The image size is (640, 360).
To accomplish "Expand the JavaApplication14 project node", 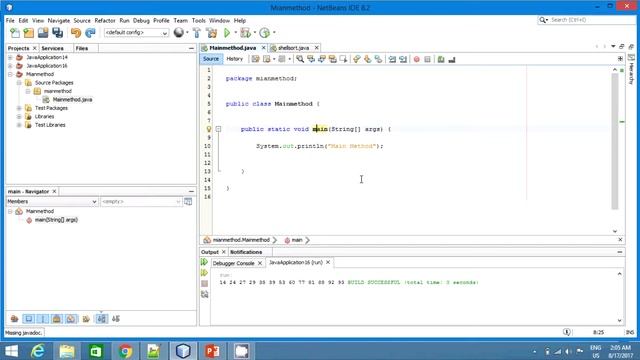I will pos(10,58).
